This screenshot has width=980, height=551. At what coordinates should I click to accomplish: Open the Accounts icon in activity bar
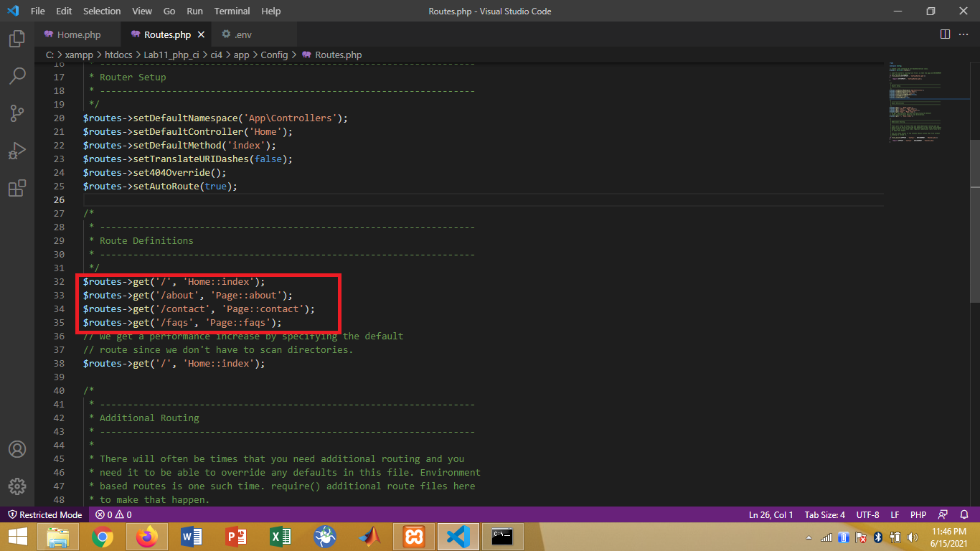pyautogui.click(x=16, y=451)
